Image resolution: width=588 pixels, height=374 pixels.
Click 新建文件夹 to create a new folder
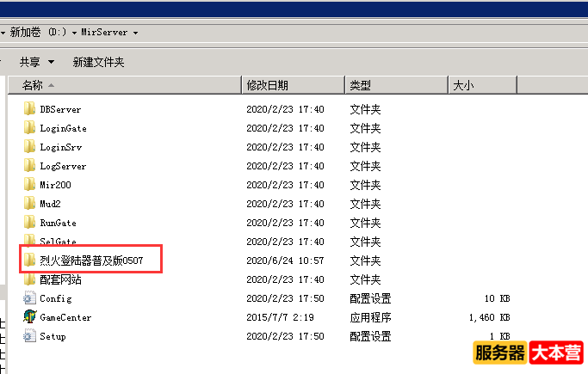click(98, 62)
